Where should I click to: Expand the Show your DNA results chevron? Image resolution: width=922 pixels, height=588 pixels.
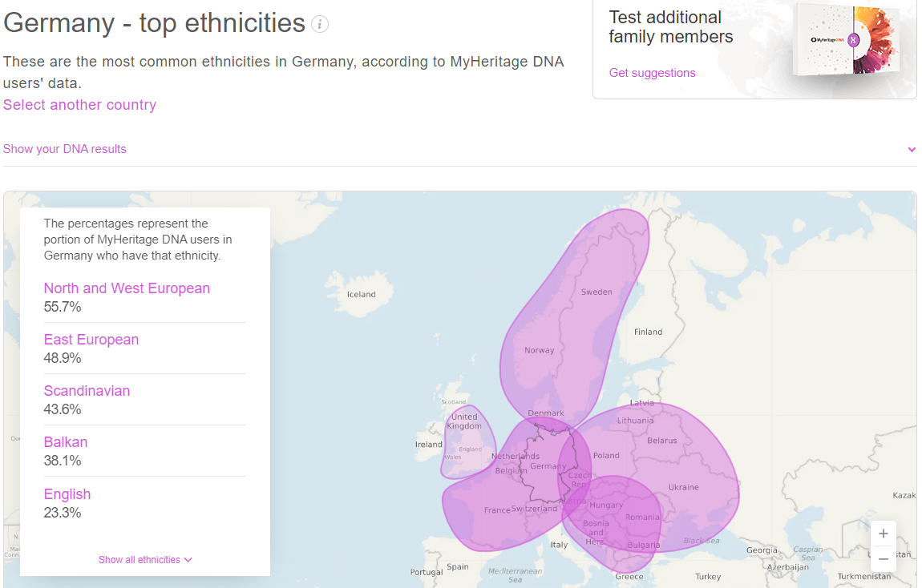pos(912,150)
